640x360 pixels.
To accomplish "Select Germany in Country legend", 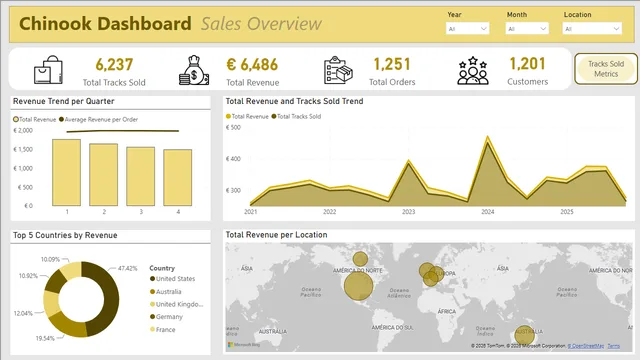I will click(167, 317).
